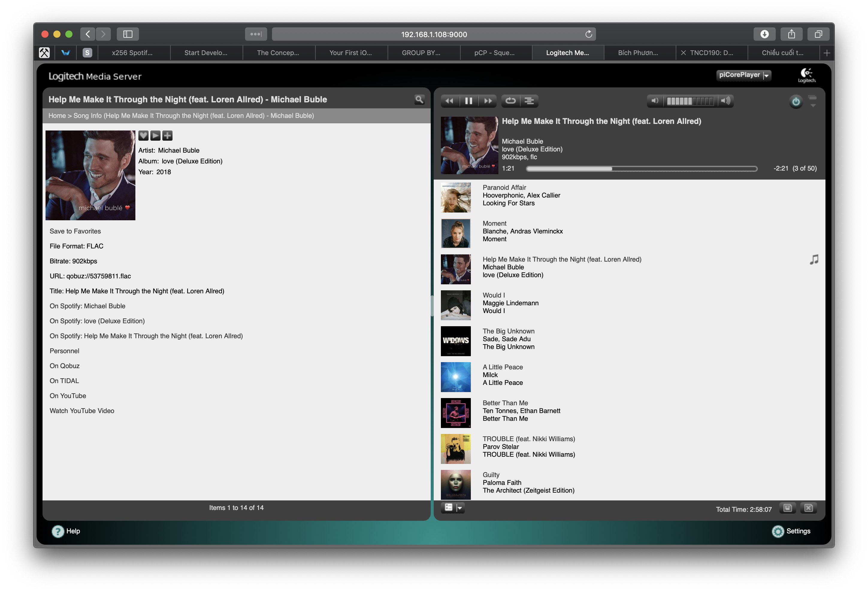Click the Safari share icon
Screen dimensions: 868x592
(x=791, y=34)
